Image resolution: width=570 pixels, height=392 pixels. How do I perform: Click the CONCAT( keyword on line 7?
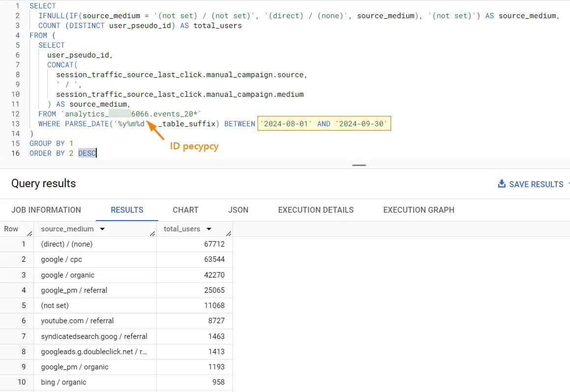tap(62, 65)
